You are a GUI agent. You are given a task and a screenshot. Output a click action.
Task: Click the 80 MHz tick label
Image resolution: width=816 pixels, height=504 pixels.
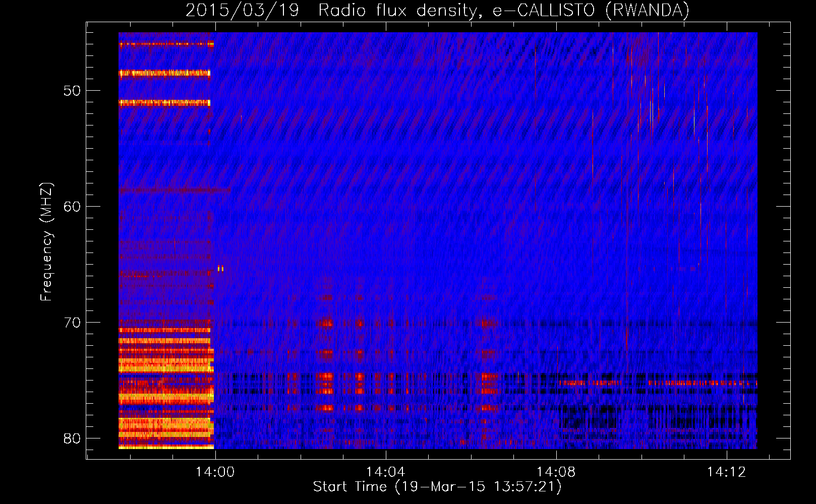[x=72, y=438]
